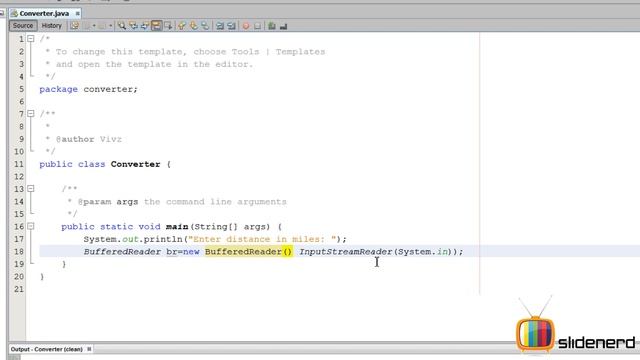Open Output - Converter (clean) tab
This screenshot has height=360, width=640.
[x=47, y=349]
